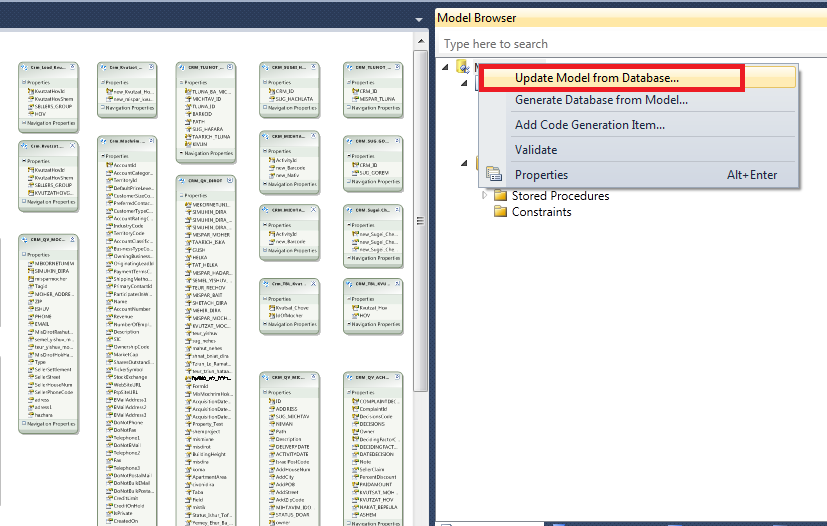
Task: Click the entity icon on CRM_QV_MOC header
Action: coord(24,240)
